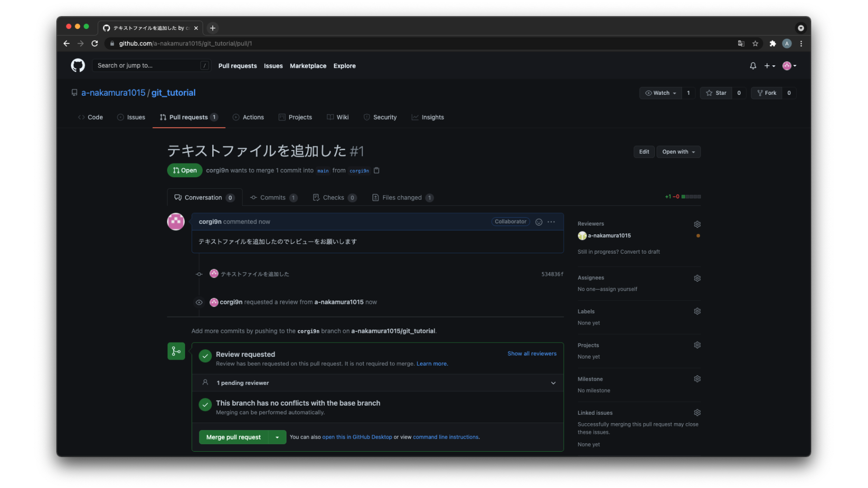Screen dimensions: 868x488
Task: Open the user avatar menu
Action: [x=789, y=66]
